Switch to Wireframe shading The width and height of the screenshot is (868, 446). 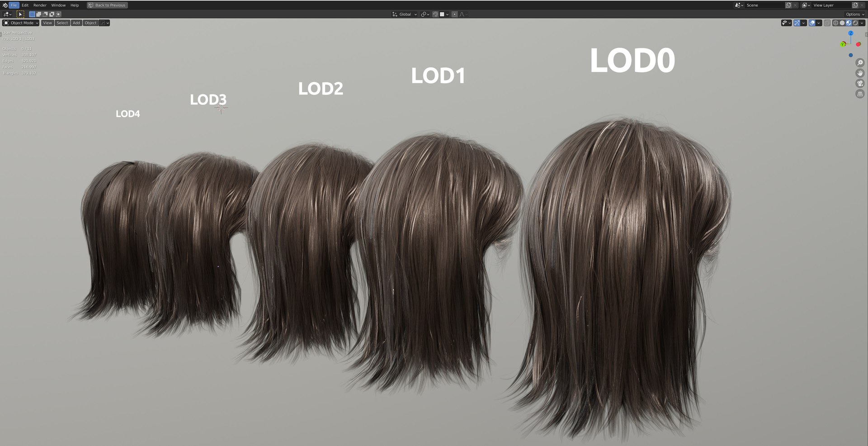click(x=835, y=23)
